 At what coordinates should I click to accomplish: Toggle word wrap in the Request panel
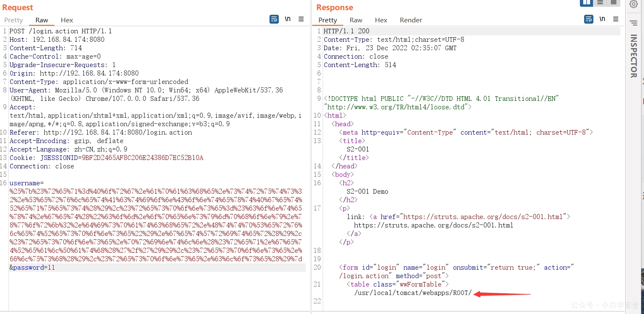pyautogui.click(x=274, y=19)
